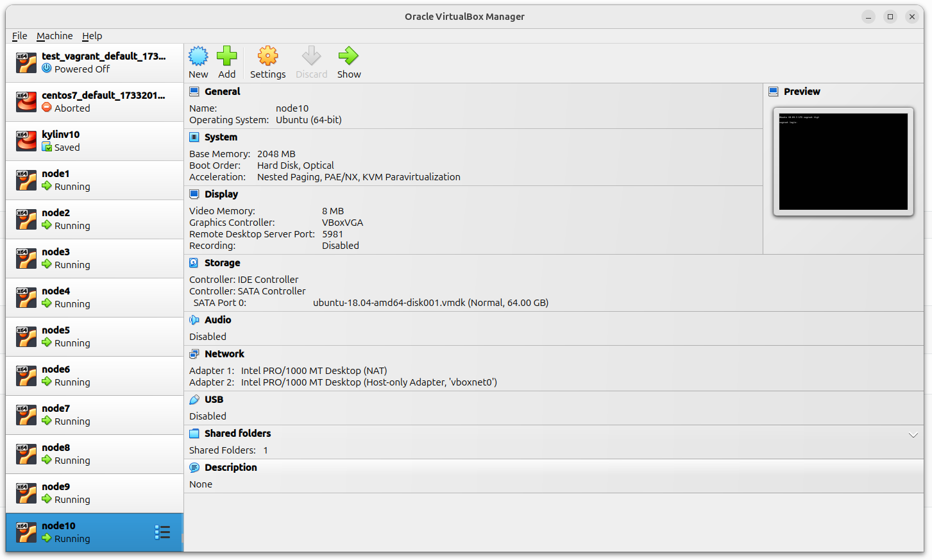The width and height of the screenshot is (932, 560).
Task: Open the General settings heading link
Action: point(222,92)
